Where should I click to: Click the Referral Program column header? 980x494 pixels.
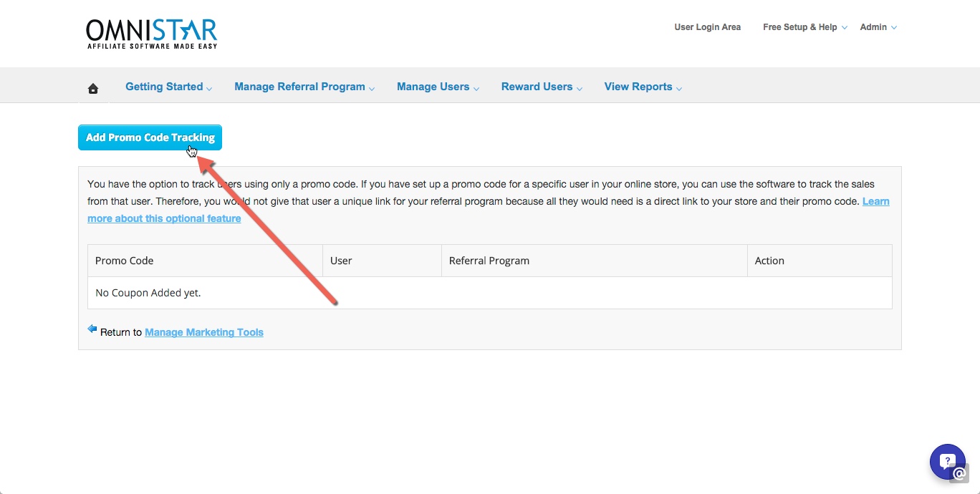point(489,260)
